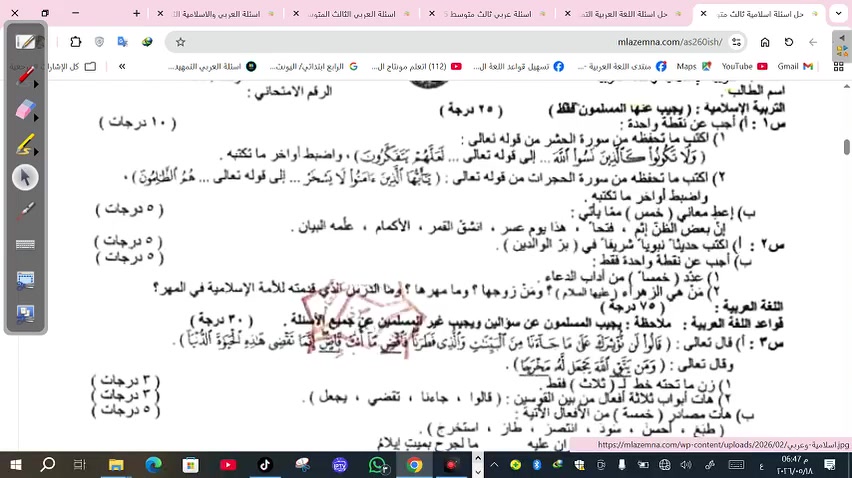Expand taskbar overflow up arrow beside recorder
852x478 pixels.
(478, 458)
